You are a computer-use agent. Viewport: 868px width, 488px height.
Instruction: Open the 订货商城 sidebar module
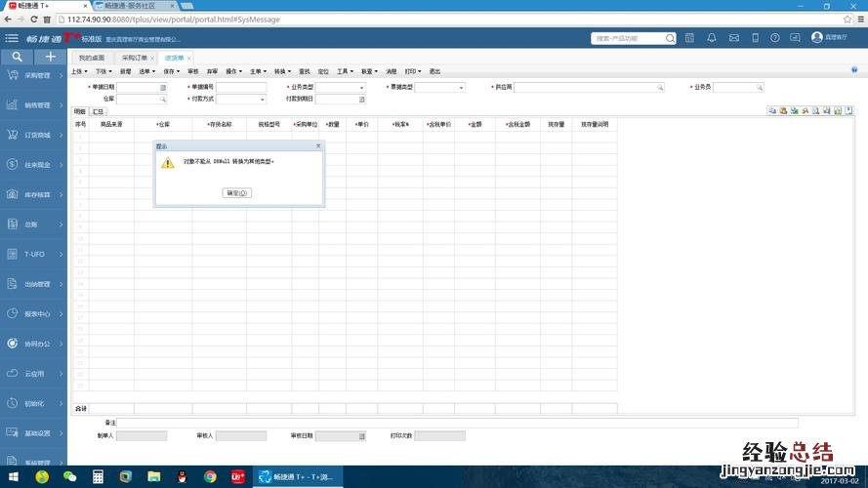(x=34, y=135)
